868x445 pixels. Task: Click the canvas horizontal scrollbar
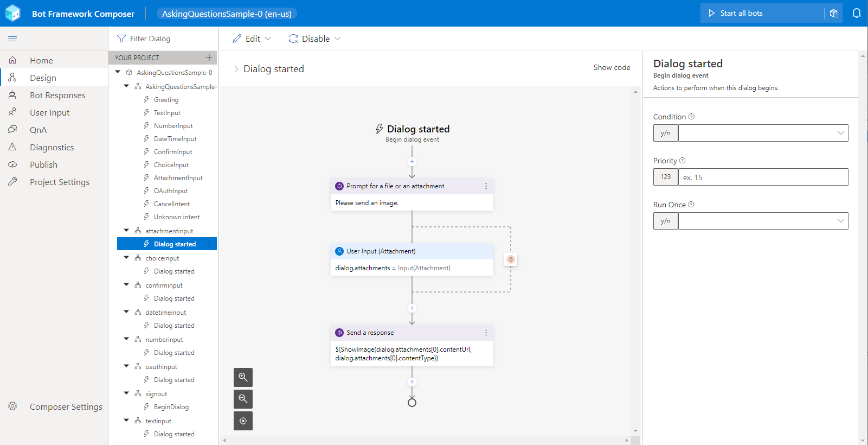pos(426,440)
